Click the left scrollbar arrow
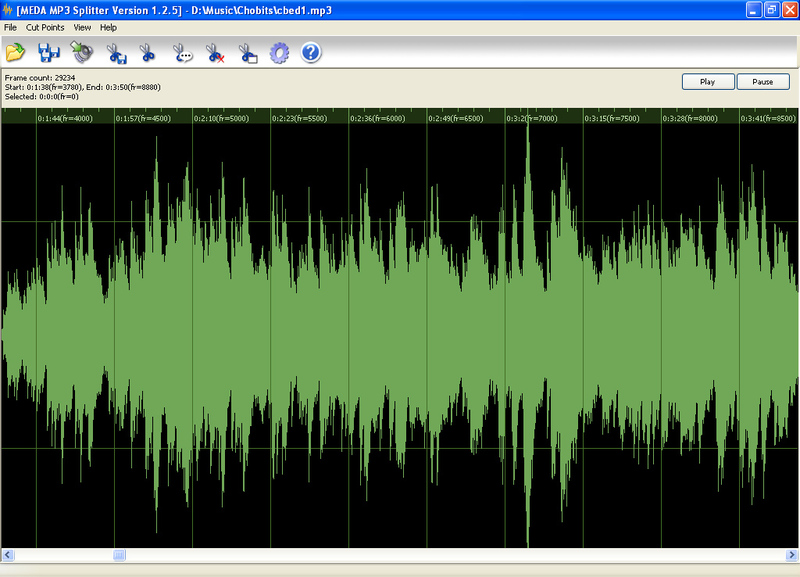The width and height of the screenshot is (800, 577). pyautogui.click(x=8, y=555)
